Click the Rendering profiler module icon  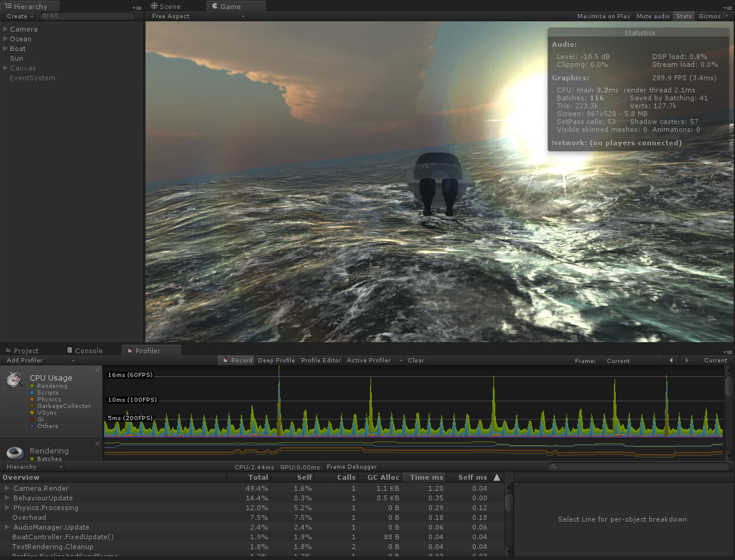click(15, 453)
